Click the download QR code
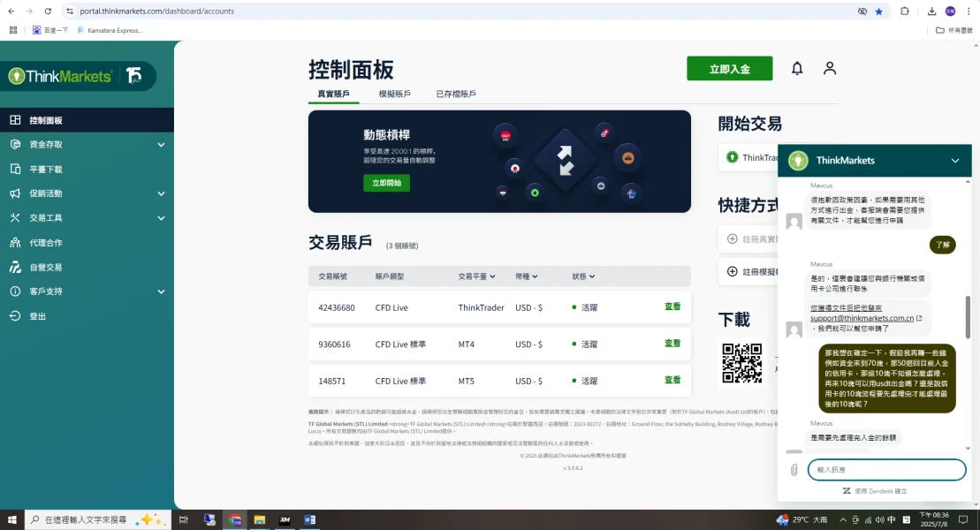The width and height of the screenshot is (980, 530). (x=742, y=362)
